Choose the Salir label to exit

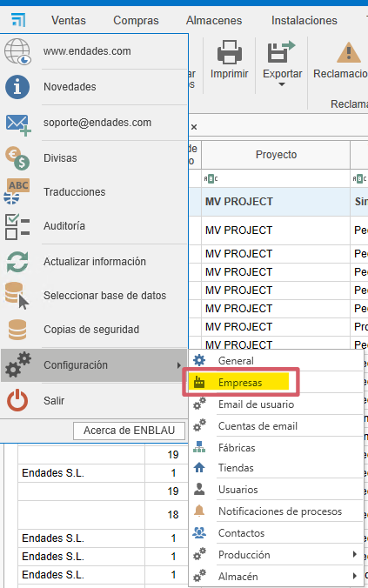[54, 400]
